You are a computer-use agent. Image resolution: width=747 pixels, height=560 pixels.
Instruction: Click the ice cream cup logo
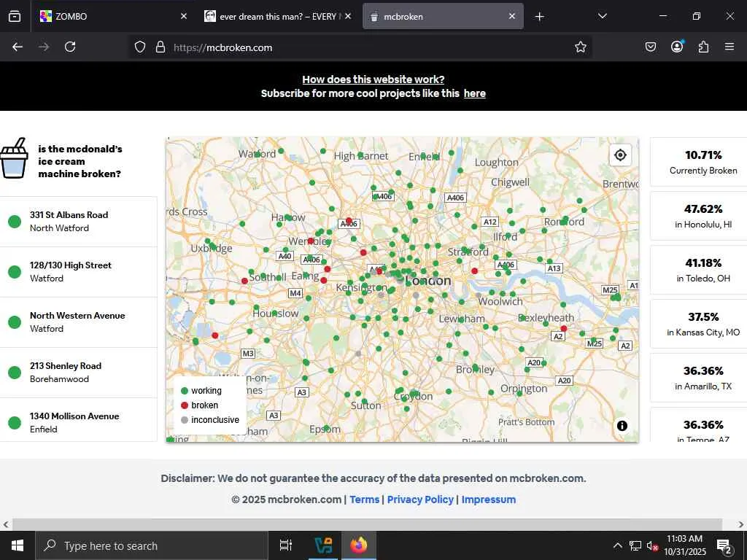(x=14, y=159)
